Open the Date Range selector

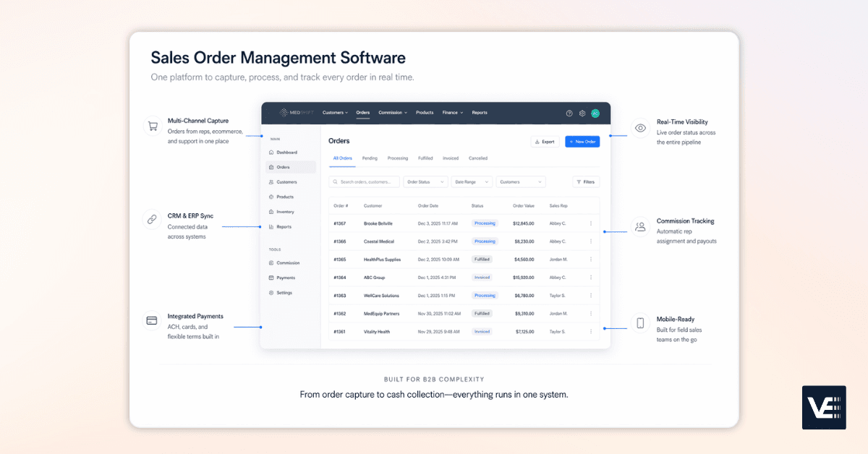472,181
